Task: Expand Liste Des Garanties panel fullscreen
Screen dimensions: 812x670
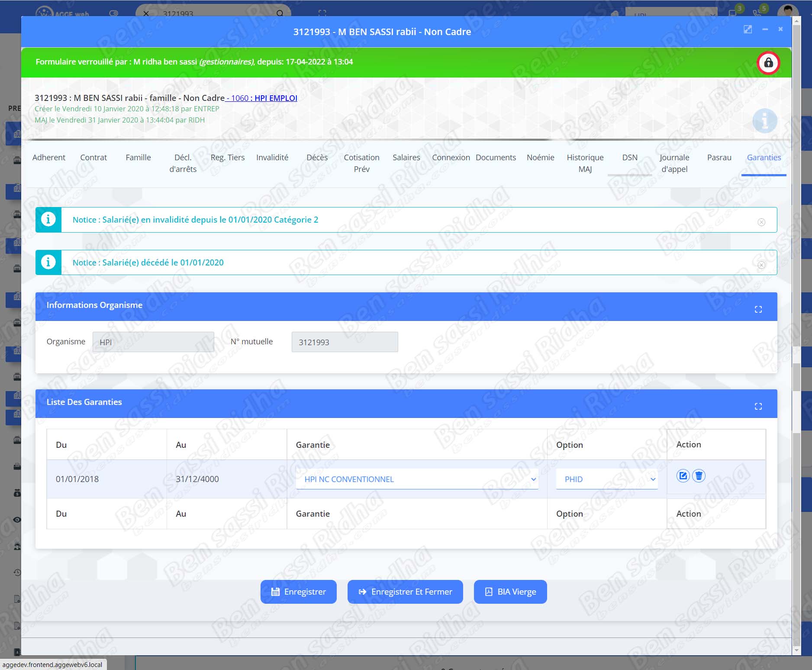Action: tap(758, 406)
